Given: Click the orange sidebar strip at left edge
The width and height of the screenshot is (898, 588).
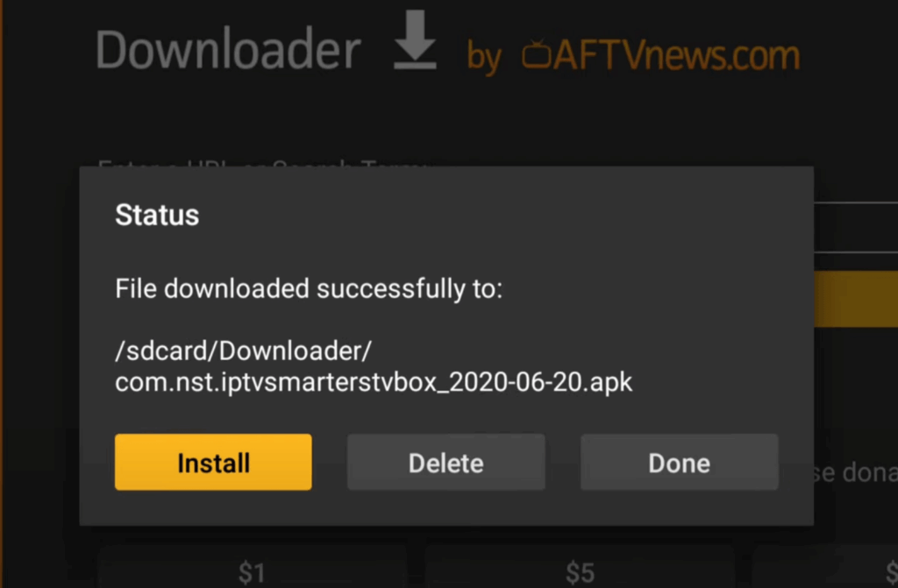Looking at the screenshot, I should tap(2, 294).
